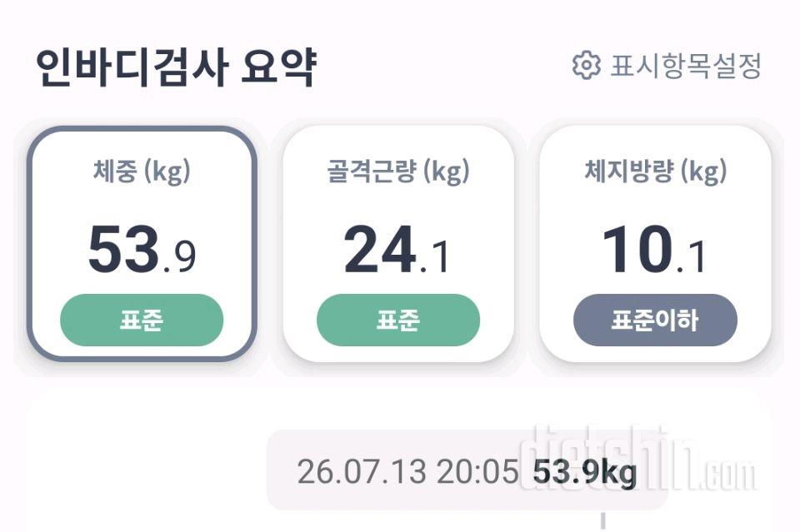
Task: Click the 53.9 weight value
Action: click(x=142, y=250)
